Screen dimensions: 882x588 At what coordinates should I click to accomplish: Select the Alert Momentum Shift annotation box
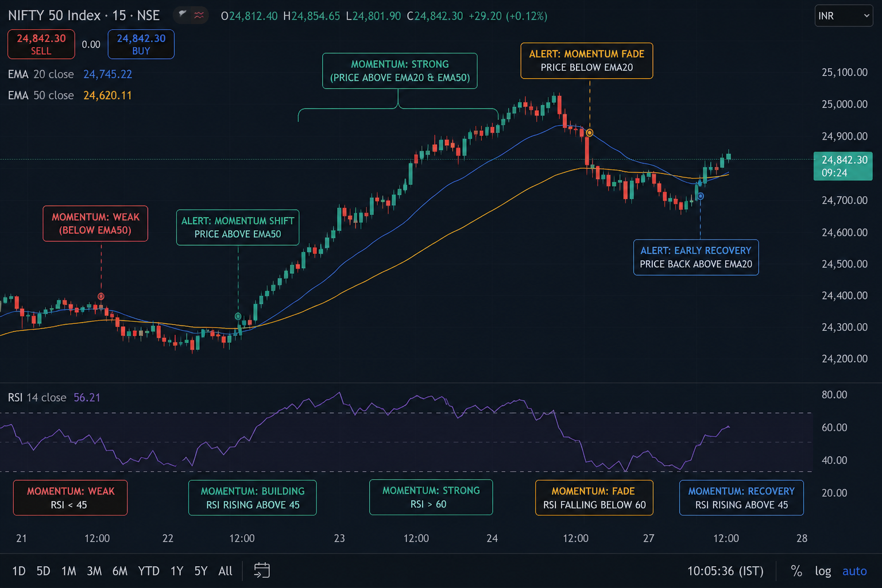tap(238, 227)
